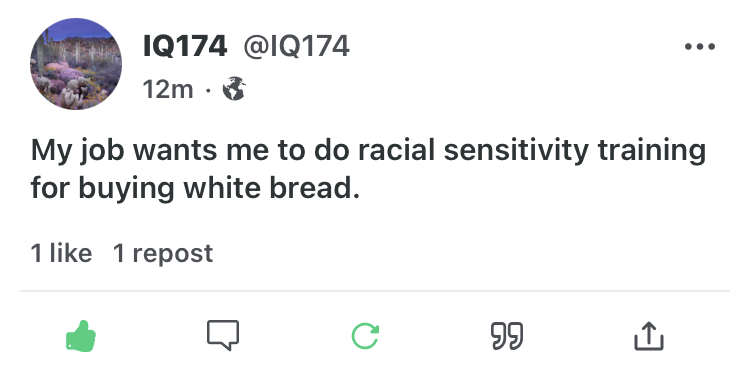750x373 pixels.
Task: Quote this post using the quotation-marks icon
Action: point(507,336)
